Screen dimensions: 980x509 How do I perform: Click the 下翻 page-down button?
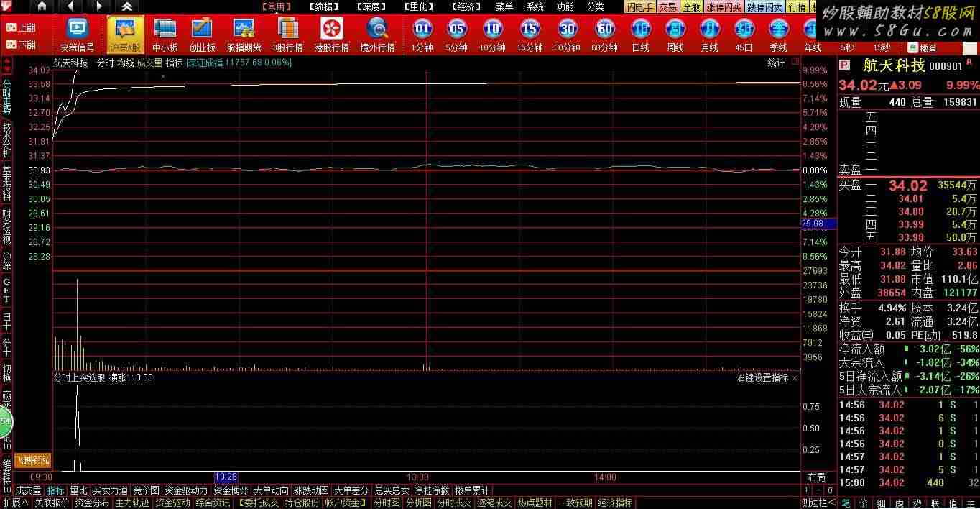tap(19, 45)
